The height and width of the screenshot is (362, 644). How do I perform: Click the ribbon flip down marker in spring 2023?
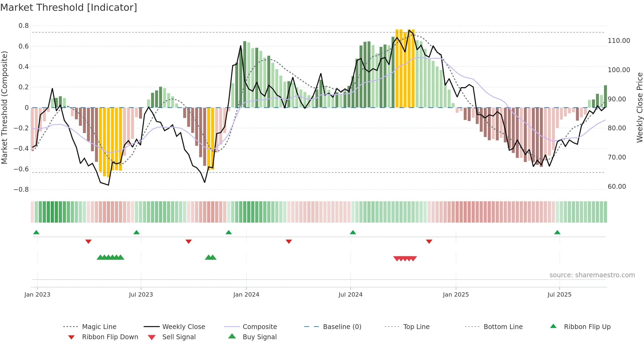coord(88,242)
